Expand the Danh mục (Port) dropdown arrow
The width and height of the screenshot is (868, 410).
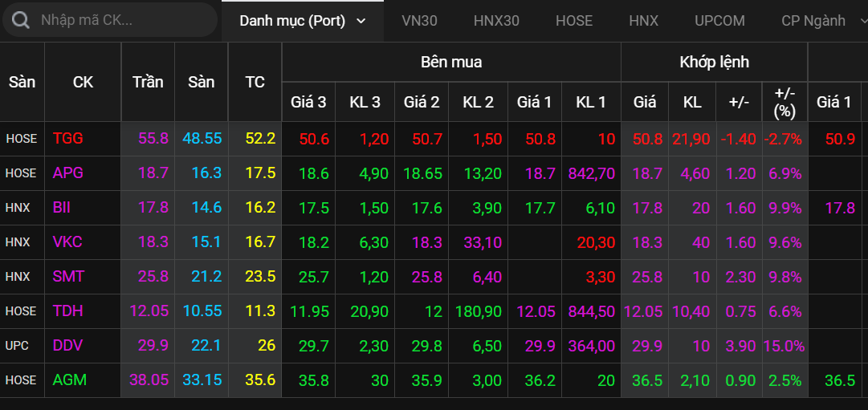point(361,21)
